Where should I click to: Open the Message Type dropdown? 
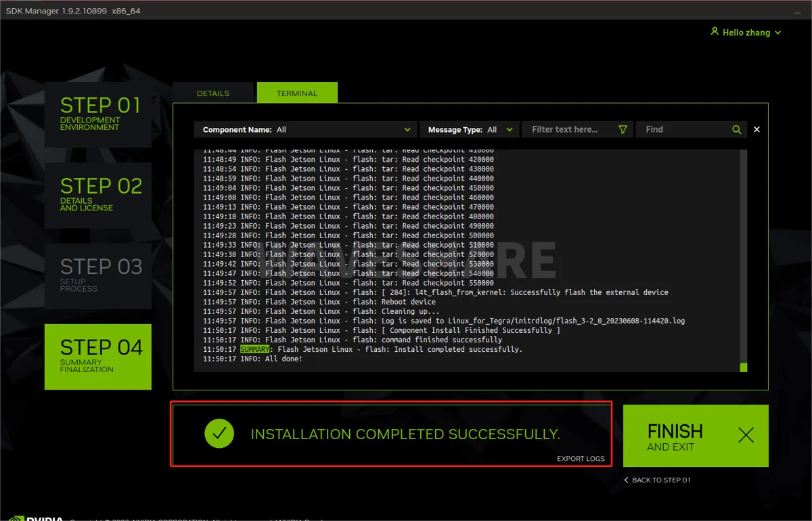(470, 129)
